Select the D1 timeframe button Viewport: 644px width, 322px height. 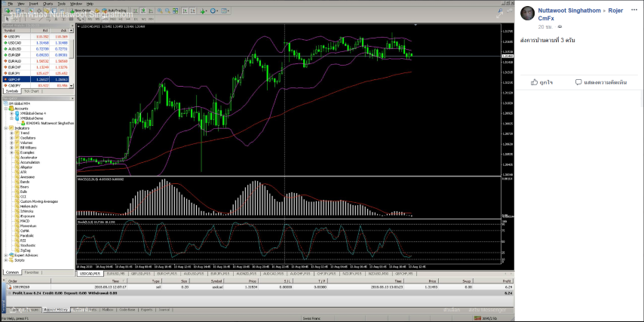[136, 19]
